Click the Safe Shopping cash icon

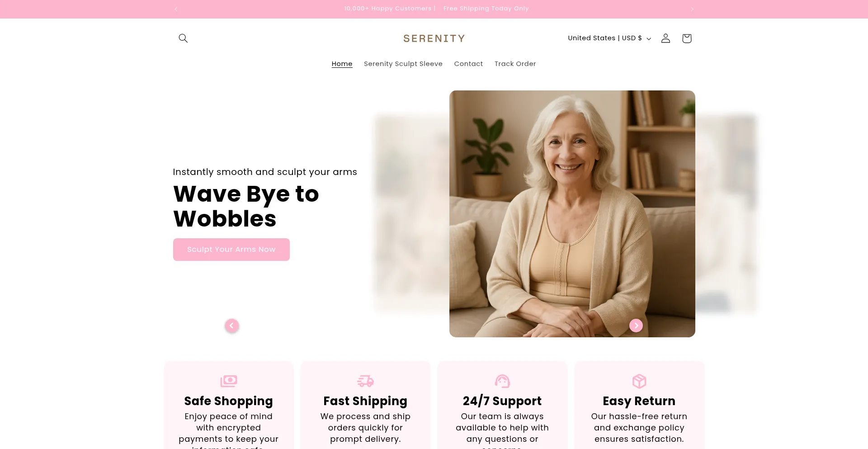click(229, 381)
